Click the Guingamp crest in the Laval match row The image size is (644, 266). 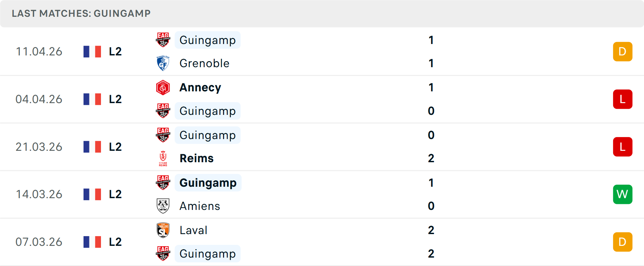tap(163, 254)
